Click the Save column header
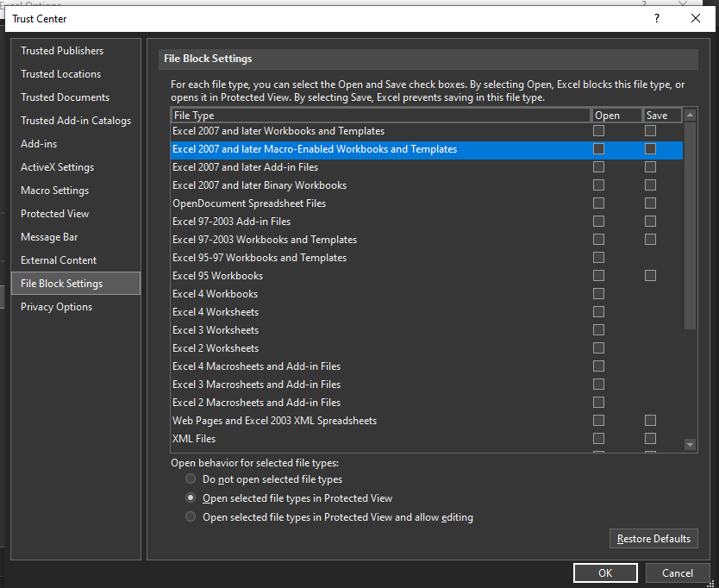 [663, 116]
